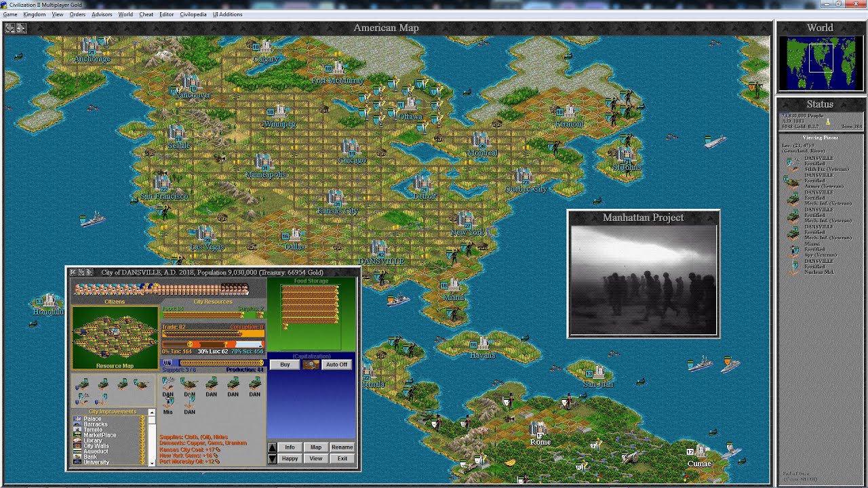The image size is (868, 488).
Task: Click the up arrow beside Info button
Action: (x=273, y=447)
